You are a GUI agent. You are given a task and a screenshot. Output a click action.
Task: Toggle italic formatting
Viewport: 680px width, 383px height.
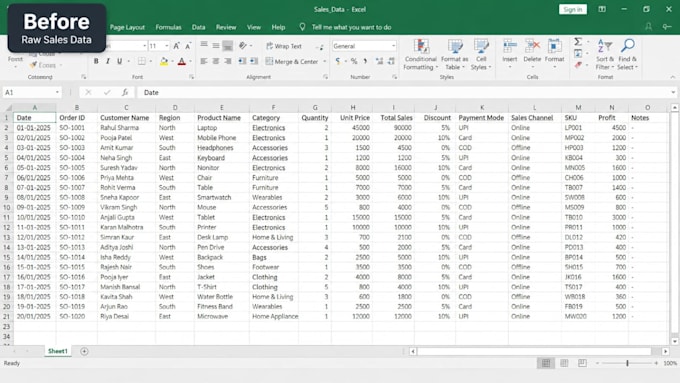point(108,61)
